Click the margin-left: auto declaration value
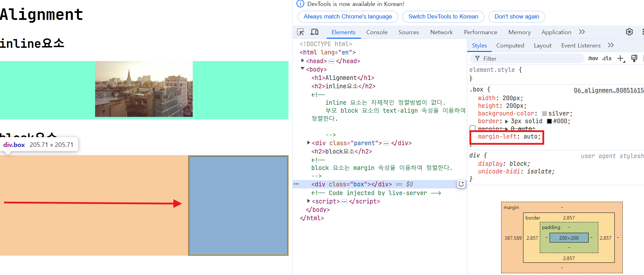This screenshot has height=275, width=644. tap(531, 136)
